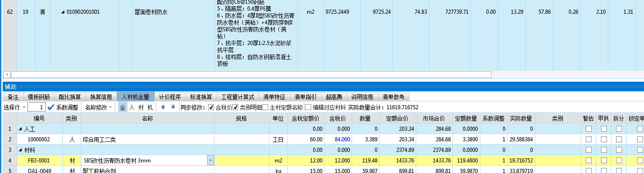Filter by 机 machine items

[150, 107]
